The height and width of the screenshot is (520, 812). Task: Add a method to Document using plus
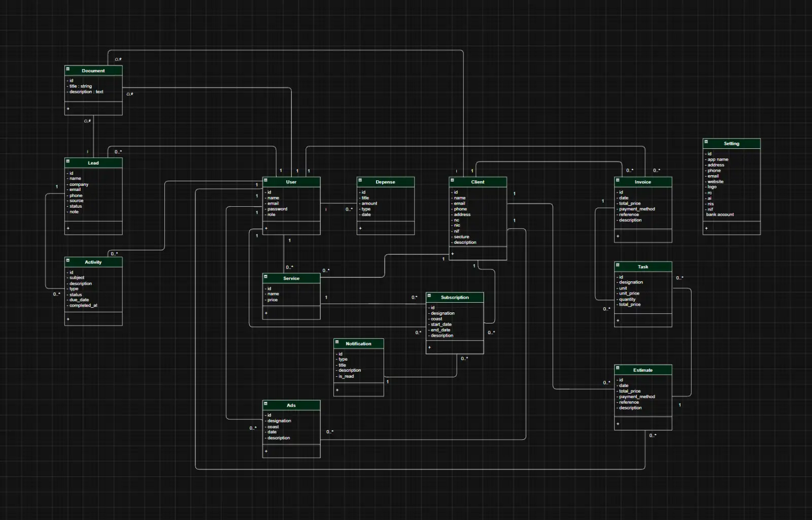point(68,109)
